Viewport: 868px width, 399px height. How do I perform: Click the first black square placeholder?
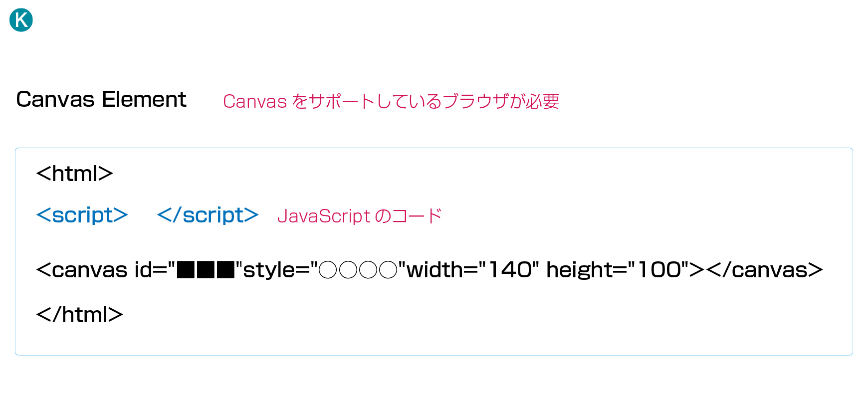tap(186, 270)
